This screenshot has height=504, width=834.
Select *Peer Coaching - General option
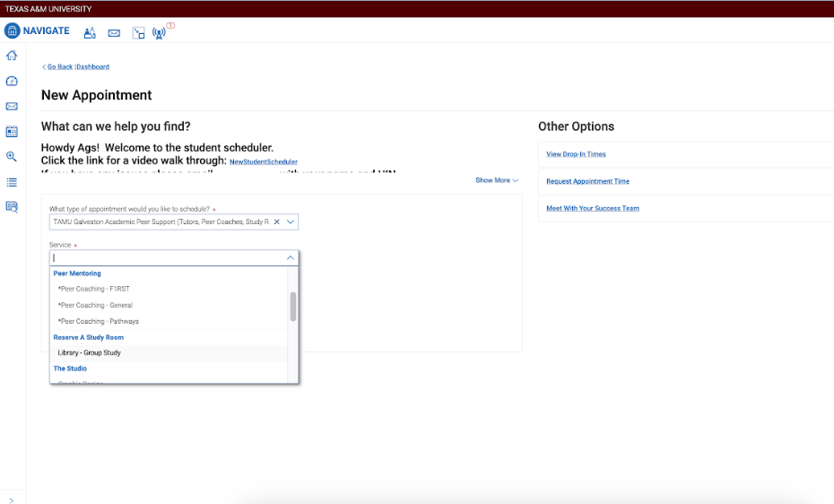(x=169, y=305)
